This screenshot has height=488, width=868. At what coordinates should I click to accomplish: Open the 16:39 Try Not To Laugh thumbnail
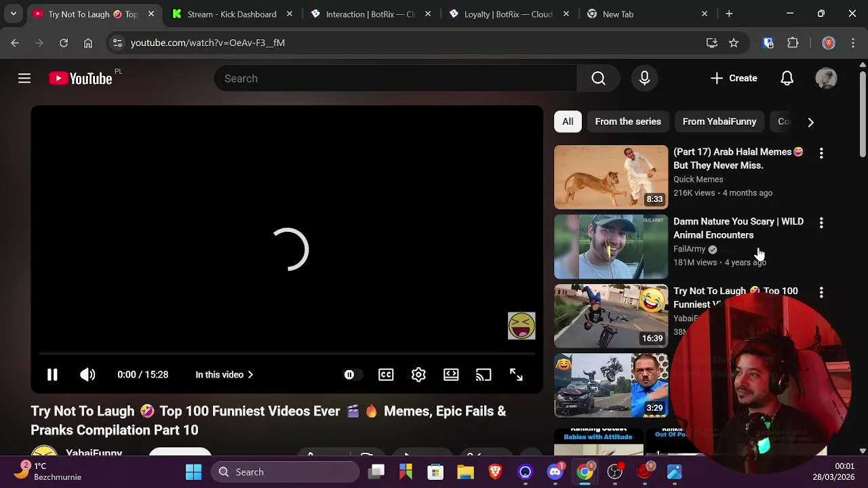611,316
